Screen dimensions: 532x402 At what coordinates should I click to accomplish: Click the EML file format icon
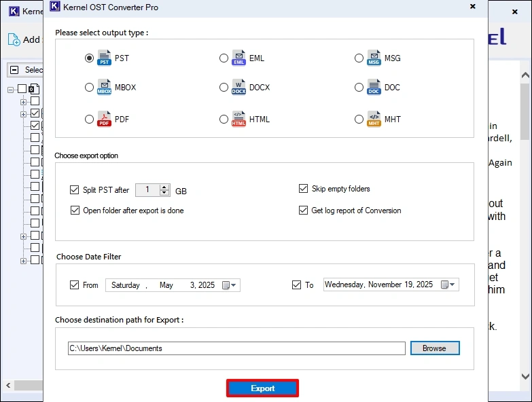pos(239,58)
